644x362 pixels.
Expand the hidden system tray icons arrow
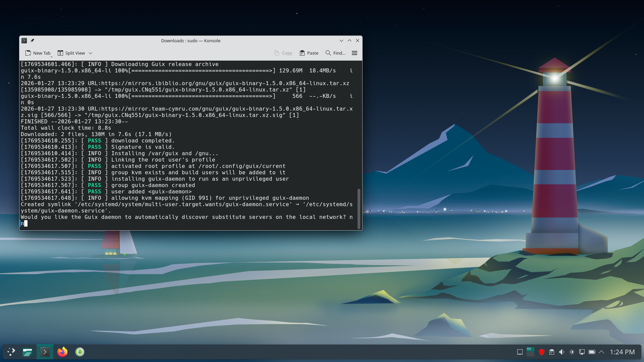pyautogui.click(x=601, y=352)
